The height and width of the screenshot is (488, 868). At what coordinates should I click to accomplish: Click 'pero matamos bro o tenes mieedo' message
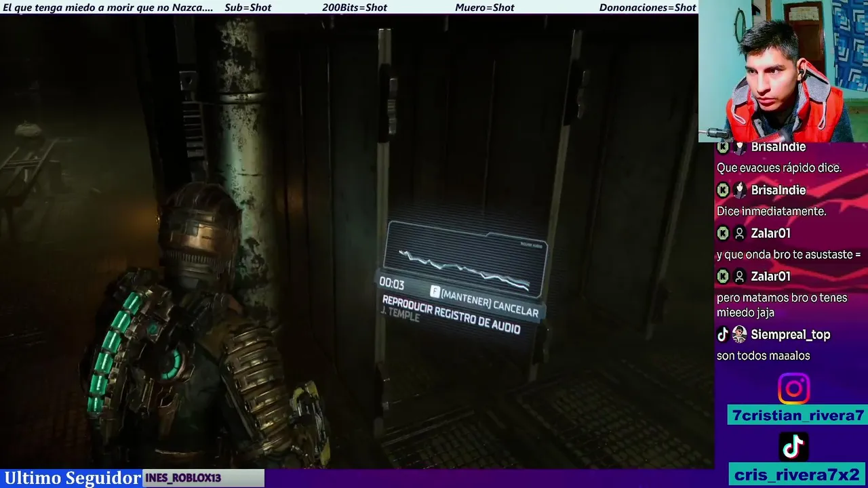782,305
